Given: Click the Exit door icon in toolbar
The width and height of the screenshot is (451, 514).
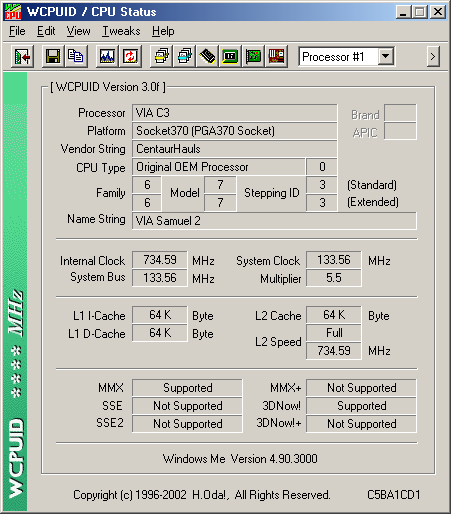Looking at the screenshot, I should tap(22, 57).
